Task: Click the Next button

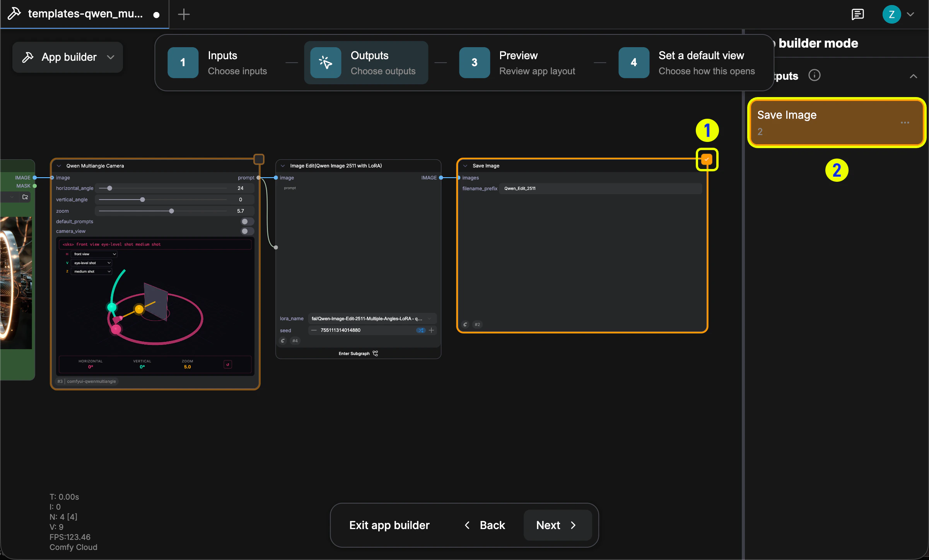Action: (x=557, y=525)
